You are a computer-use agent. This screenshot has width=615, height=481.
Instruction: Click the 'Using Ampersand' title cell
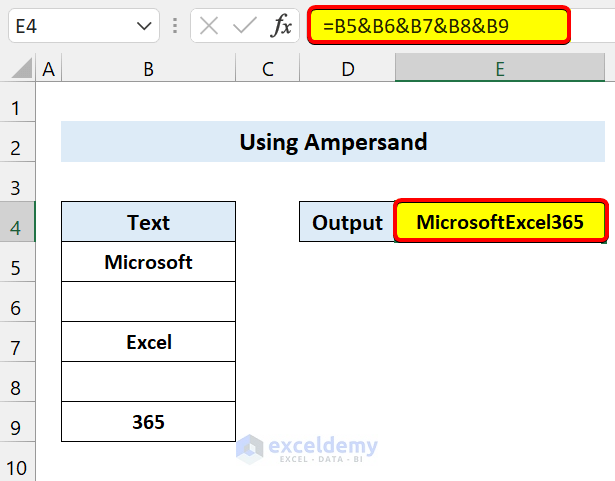[x=333, y=142]
